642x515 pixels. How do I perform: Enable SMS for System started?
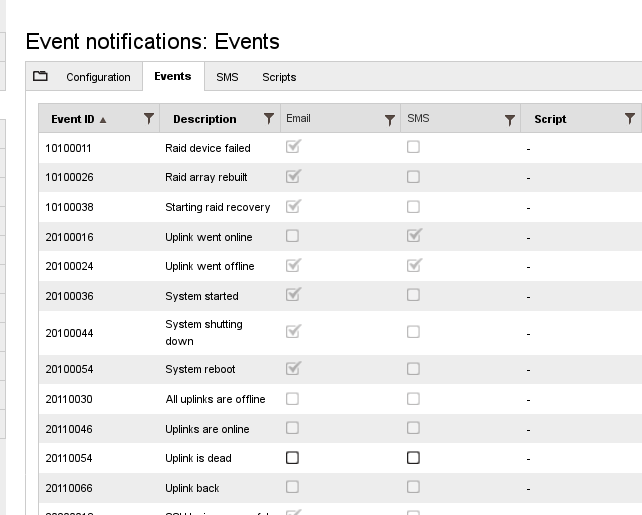pos(413,295)
